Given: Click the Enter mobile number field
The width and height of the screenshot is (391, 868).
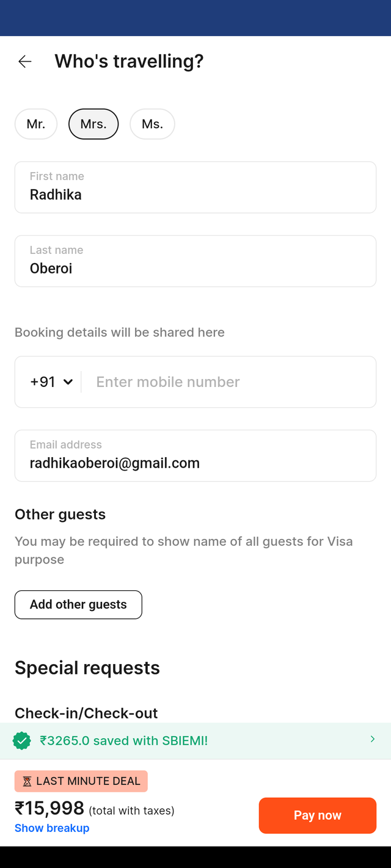Looking at the screenshot, I should point(229,382).
